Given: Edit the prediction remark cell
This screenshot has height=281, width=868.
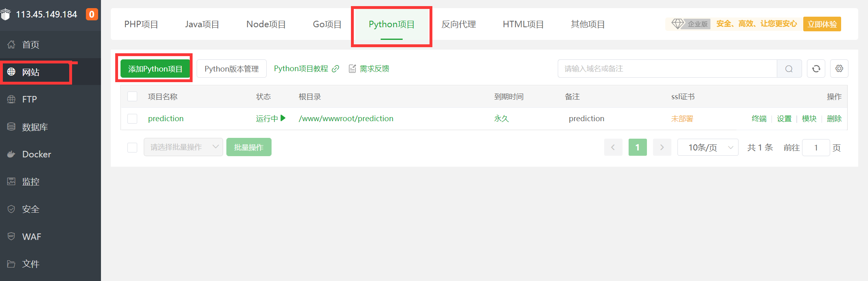Looking at the screenshot, I should coord(587,119).
